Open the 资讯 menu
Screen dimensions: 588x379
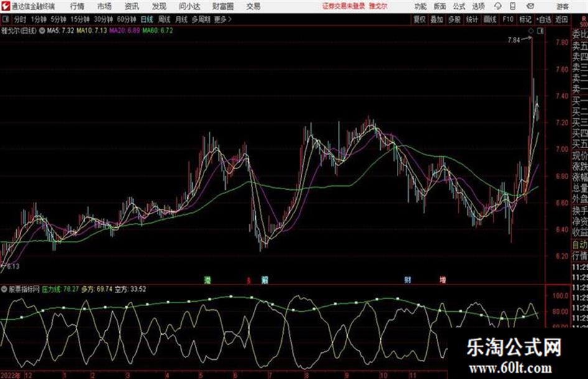[132, 6]
